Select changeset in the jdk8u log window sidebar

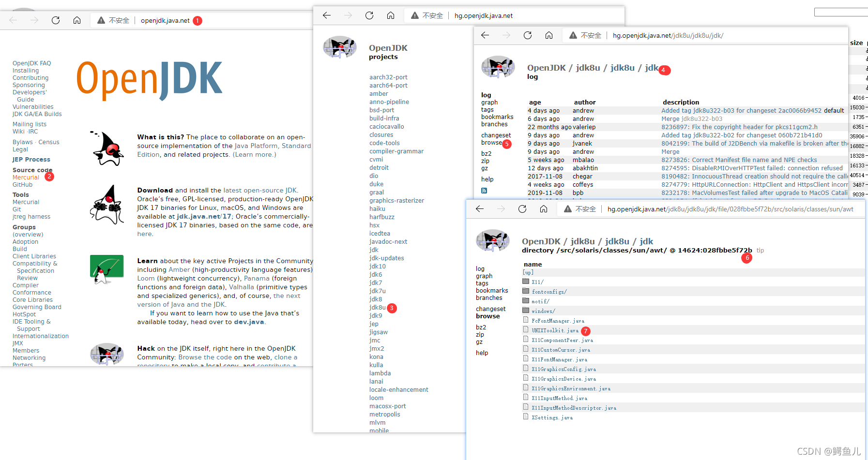click(x=496, y=135)
